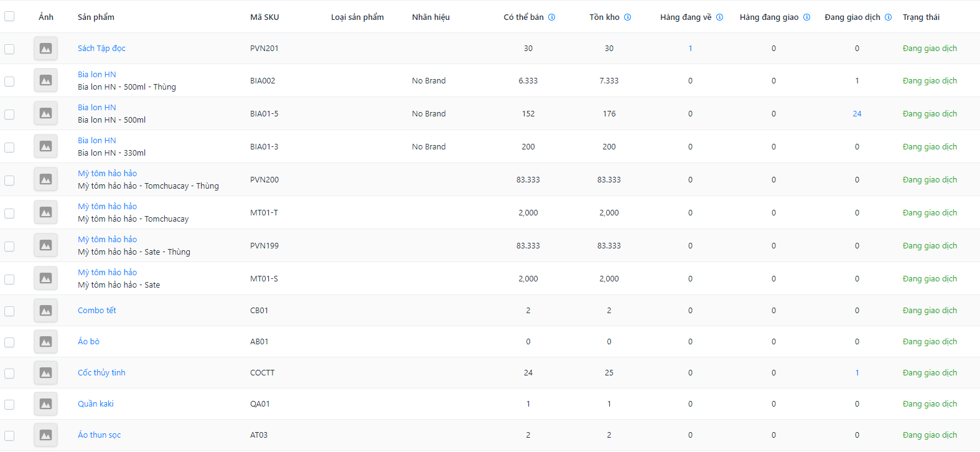The width and height of the screenshot is (980, 452).
Task: Tick checkbox for Cốc thủy tinh row
Action: 9,373
